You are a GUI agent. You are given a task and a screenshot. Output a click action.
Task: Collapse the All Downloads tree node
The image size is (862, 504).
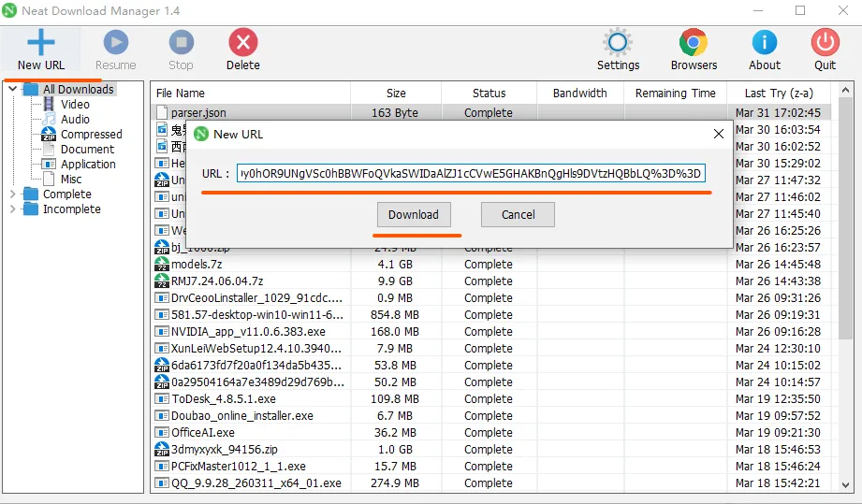click(x=12, y=89)
